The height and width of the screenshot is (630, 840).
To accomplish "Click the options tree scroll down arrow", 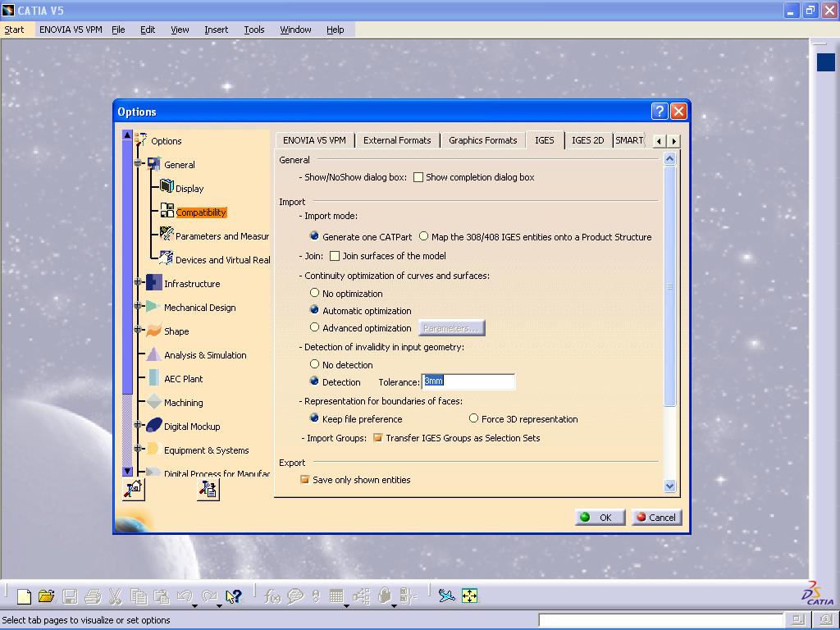I will click(x=127, y=472).
